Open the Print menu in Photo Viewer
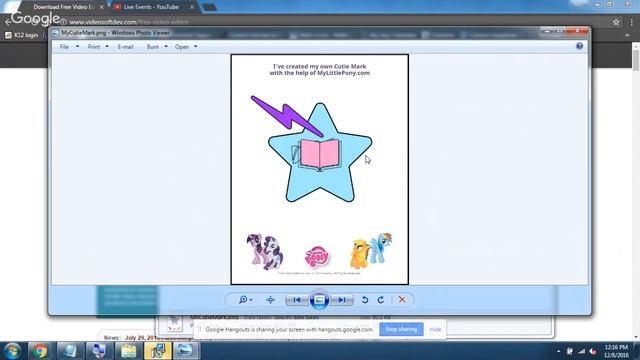 tap(93, 47)
